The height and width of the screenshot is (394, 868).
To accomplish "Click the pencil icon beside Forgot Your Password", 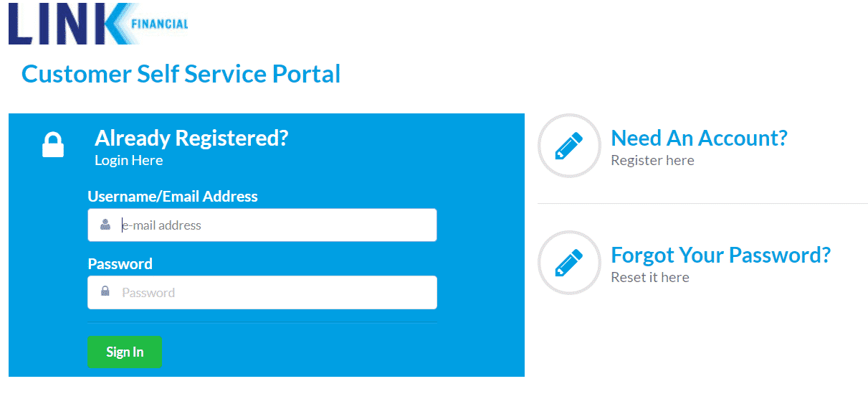I will (x=568, y=263).
